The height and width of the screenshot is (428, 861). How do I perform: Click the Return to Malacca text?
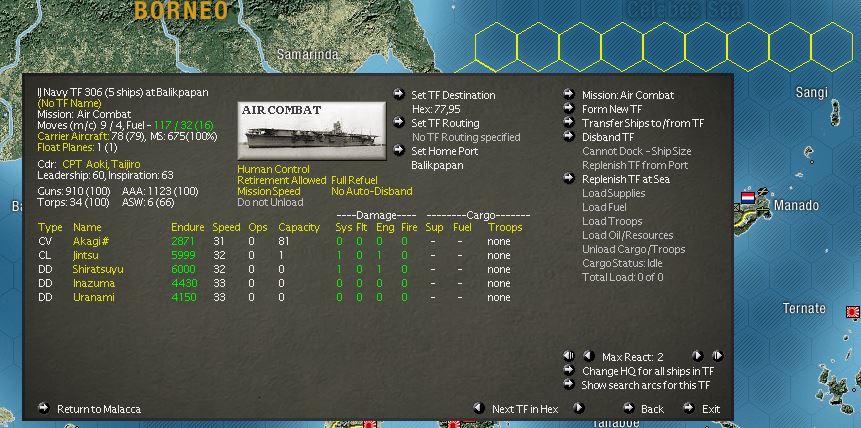[99, 409]
